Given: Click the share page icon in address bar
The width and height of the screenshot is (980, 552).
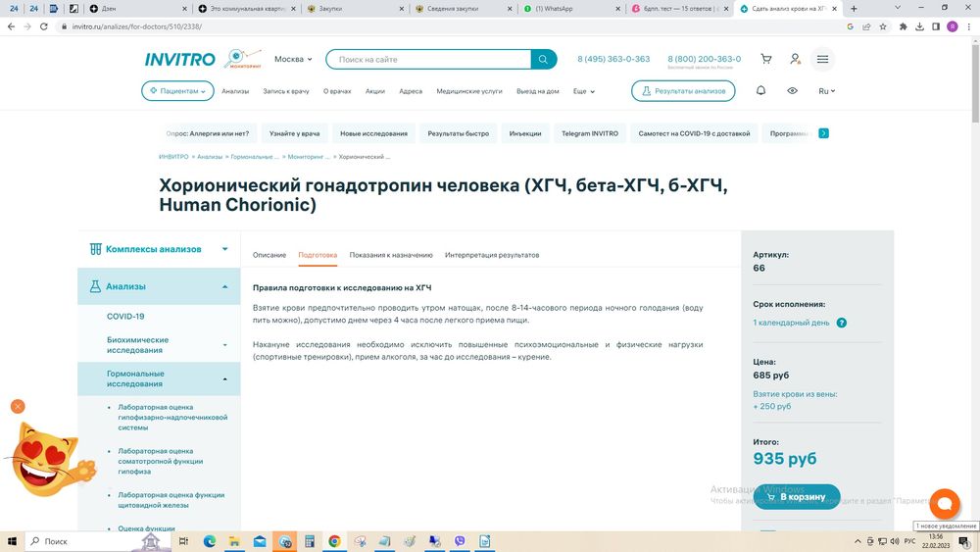Looking at the screenshot, I should click(866, 26).
